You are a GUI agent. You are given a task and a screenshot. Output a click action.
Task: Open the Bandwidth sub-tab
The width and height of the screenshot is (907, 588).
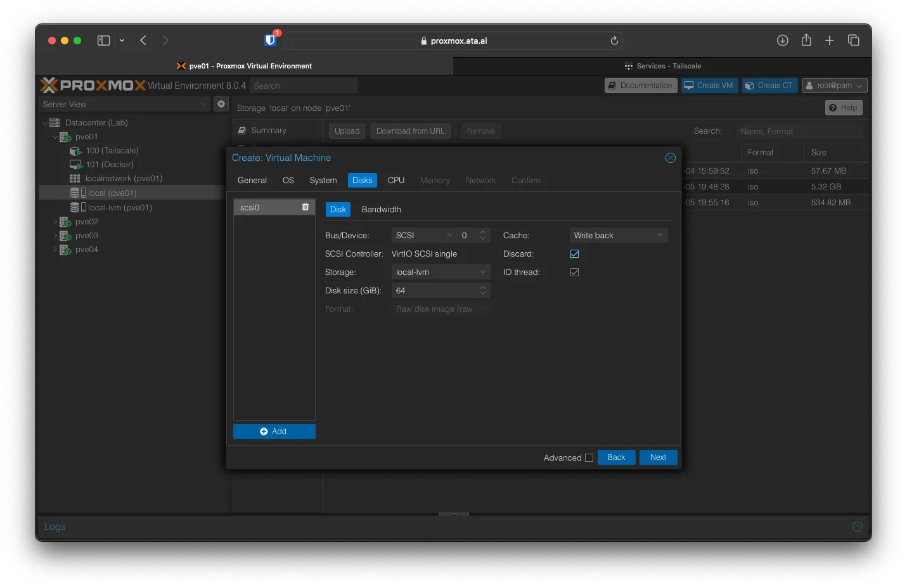(x=382, y=210)
